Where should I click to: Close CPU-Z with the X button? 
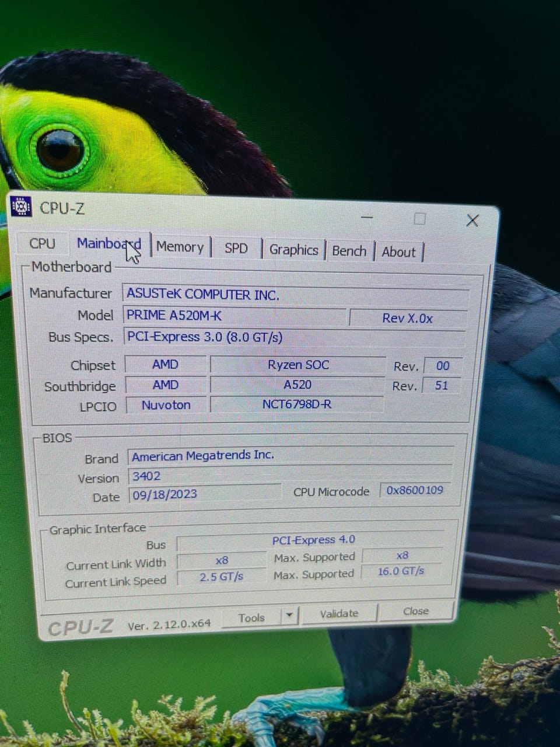click(x=473, y=220)
